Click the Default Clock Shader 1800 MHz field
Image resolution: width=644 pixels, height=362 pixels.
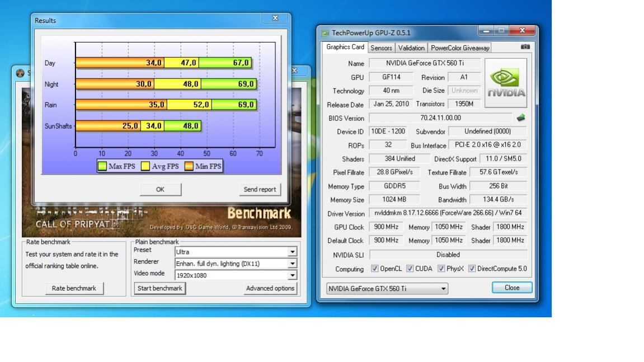[x=510, y=240]
